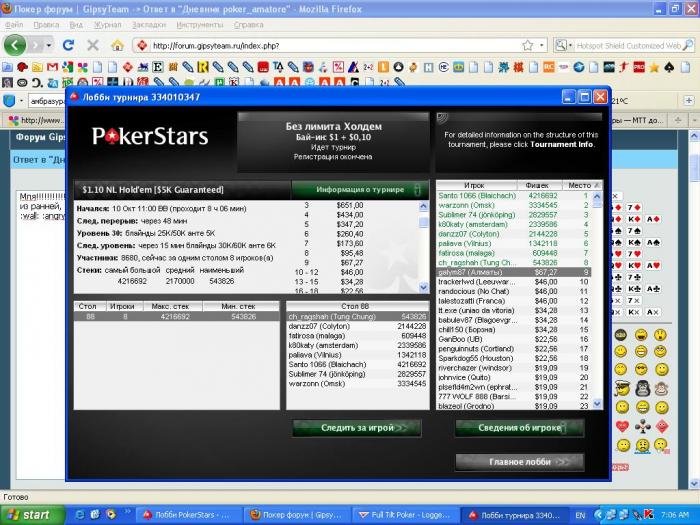Open the back history dropdown arrow
Image resolution: width=700 pixels, height=525 pixels.
[48, 46]
